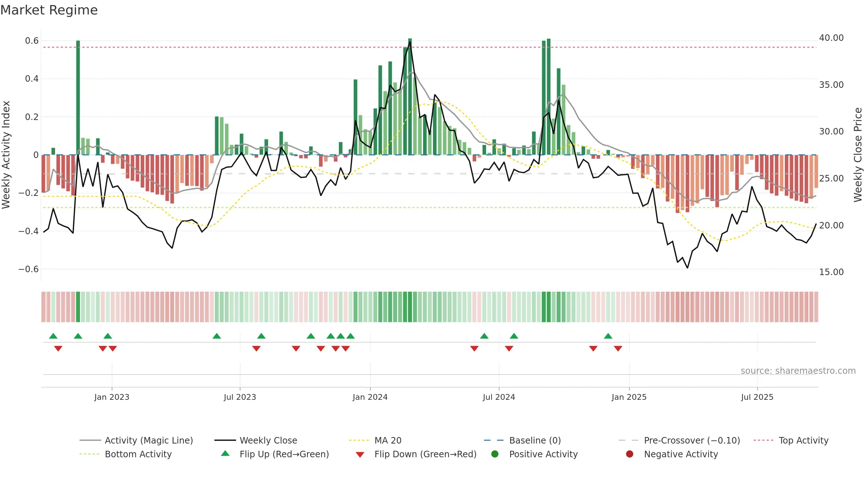Toggle the Weekly Close legend entry
The image size is (868, 488).
[256, 440]
